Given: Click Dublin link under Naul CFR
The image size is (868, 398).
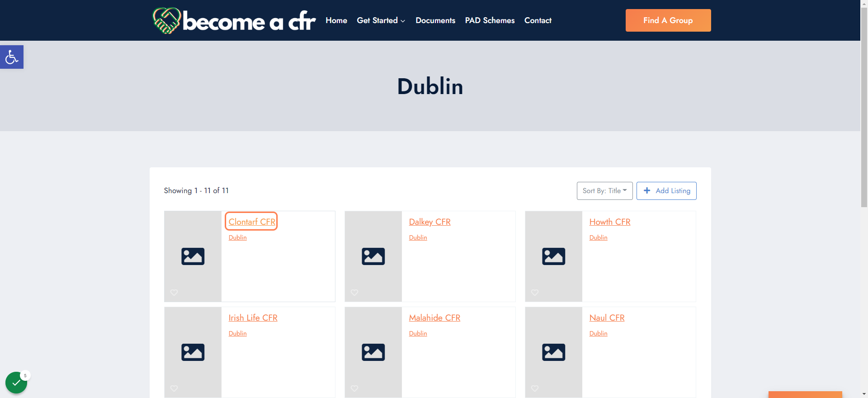Looking at the screenshot, I should [x=599, y=333].
